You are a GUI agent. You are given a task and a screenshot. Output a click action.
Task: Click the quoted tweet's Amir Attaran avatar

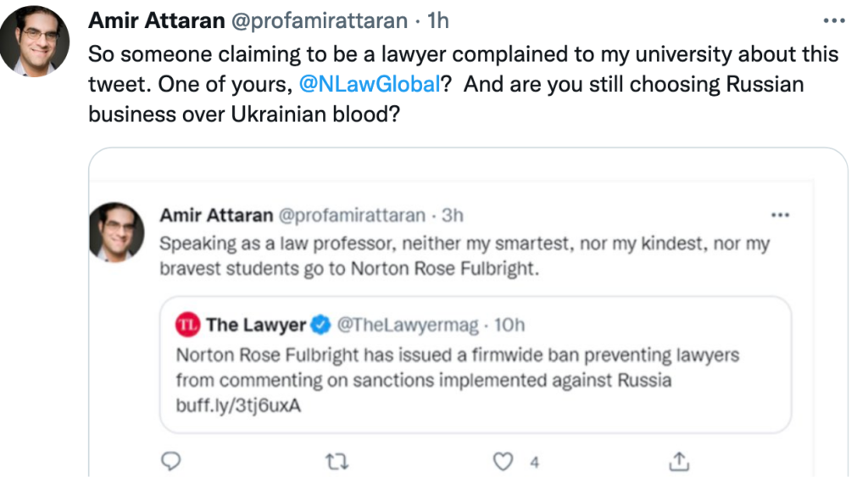pos(117,232)
